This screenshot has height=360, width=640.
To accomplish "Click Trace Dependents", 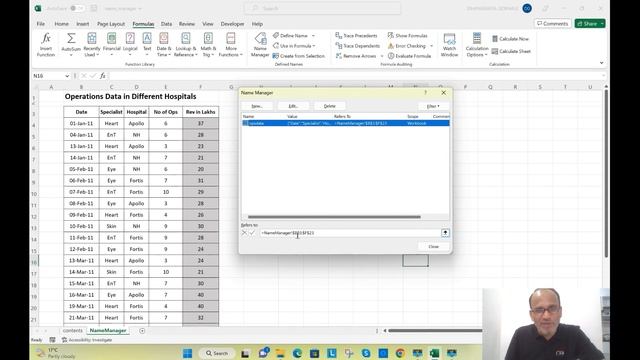I will (x=358, y=46).
